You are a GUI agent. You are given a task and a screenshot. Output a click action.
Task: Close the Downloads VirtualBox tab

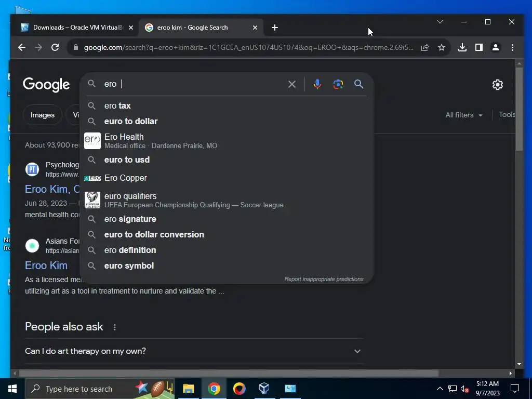click(131, 28)
